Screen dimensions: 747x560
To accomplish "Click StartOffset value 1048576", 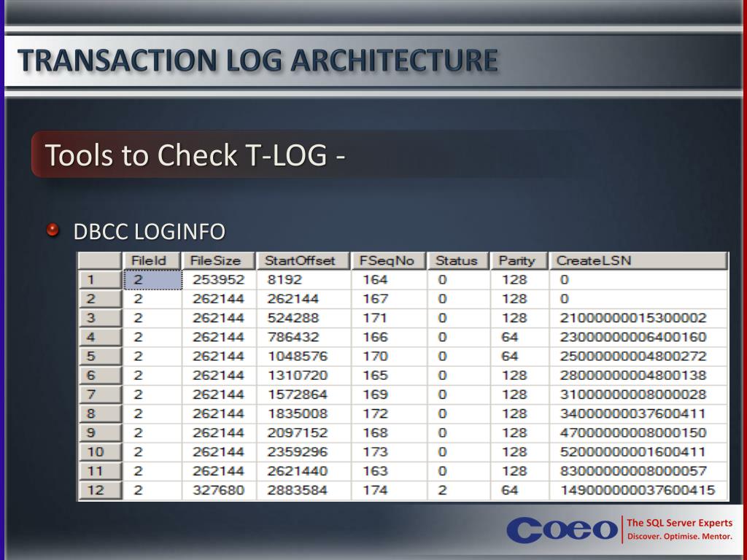I will click(x=298, y=356).
